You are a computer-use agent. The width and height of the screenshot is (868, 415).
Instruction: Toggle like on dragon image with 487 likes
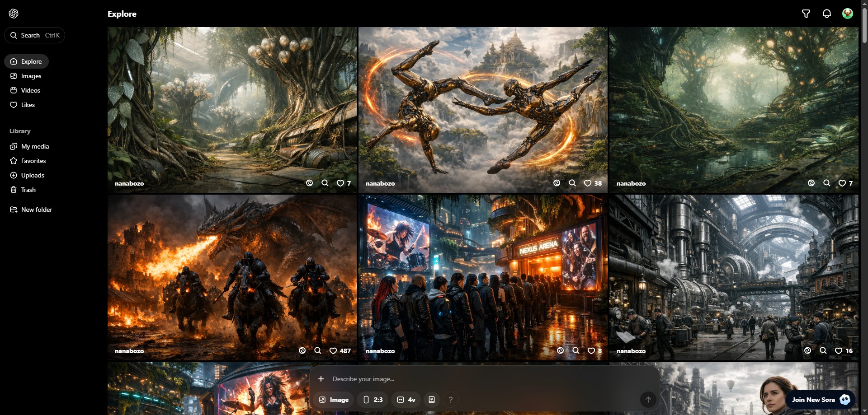[333, 350]
